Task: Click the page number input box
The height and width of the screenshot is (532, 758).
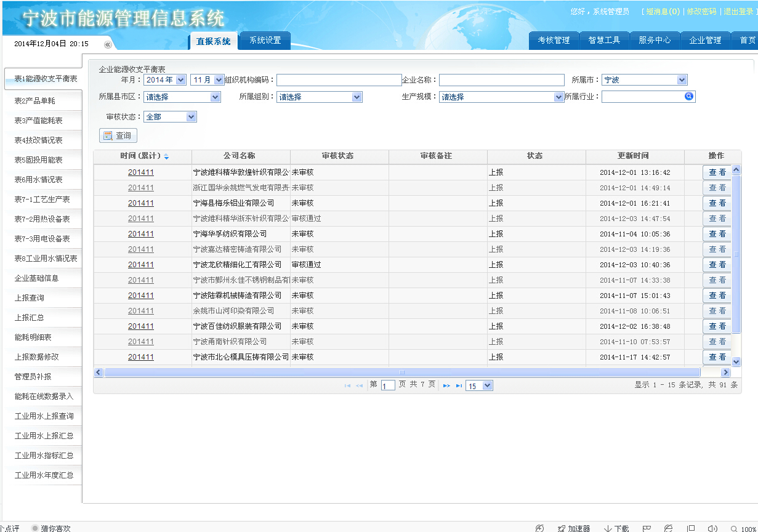Action: click(x=388, y=385)
